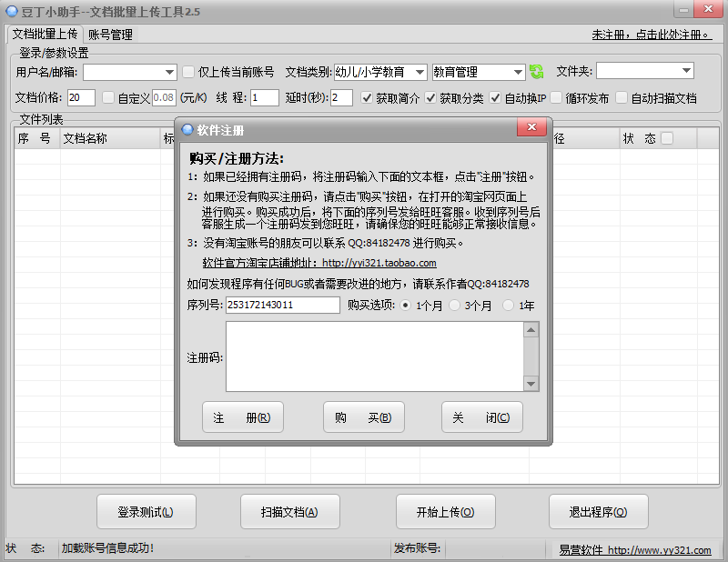Click the 注册码 text area
This screenshot has width=728, height=562.
point(375,356)
